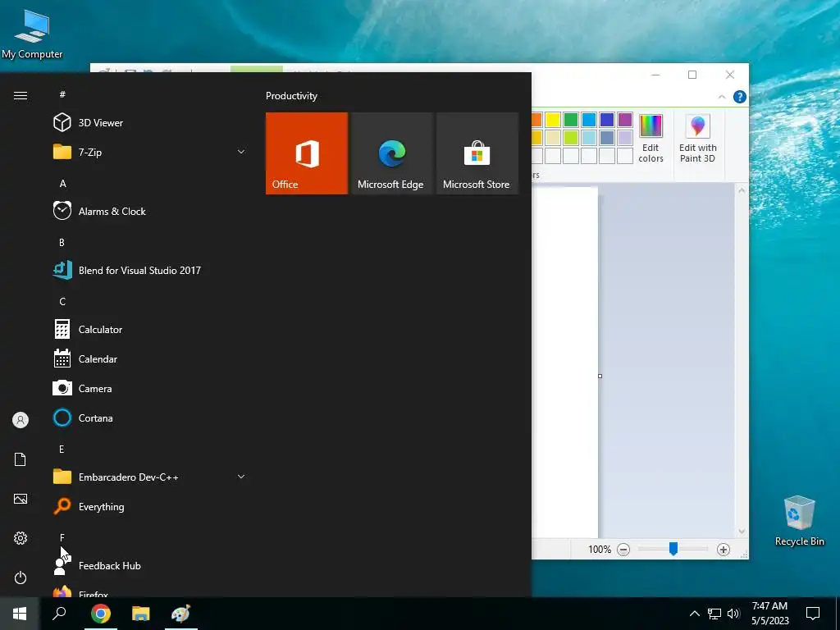This screenshot has height=630, width=840.
Task: Click the Productivity tile group title
Action: pyautogui.click(x=291, y=96)
